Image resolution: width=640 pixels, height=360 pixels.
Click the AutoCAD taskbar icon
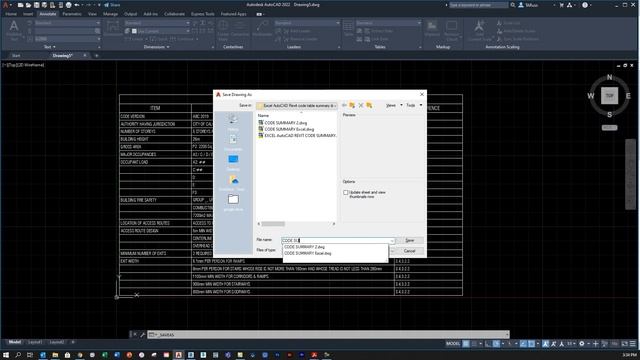pos(179,355)
